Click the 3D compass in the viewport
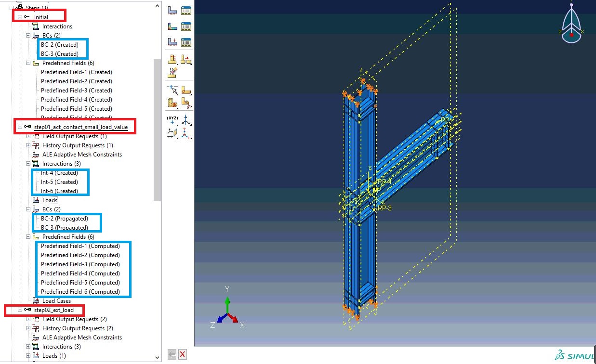Screen dimensions: 596x364 [x=572, y=25]
